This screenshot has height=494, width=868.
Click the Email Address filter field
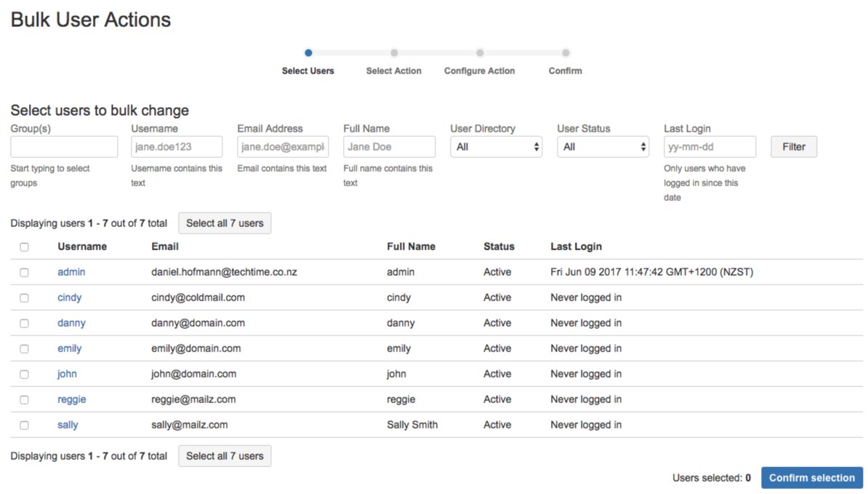coord(283,147)
